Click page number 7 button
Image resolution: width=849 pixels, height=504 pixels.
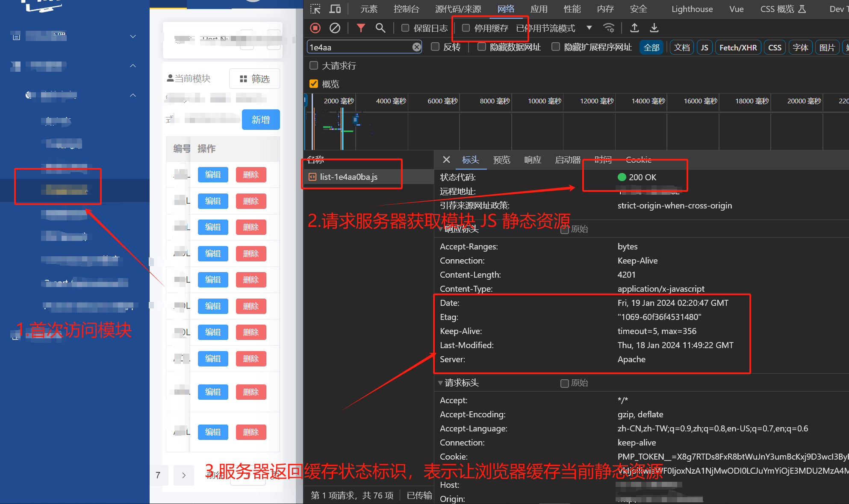(x=158, y=475)
